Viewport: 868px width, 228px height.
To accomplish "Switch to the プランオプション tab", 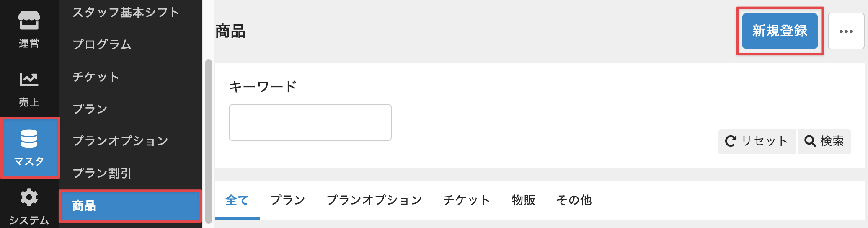I will 374,200.
